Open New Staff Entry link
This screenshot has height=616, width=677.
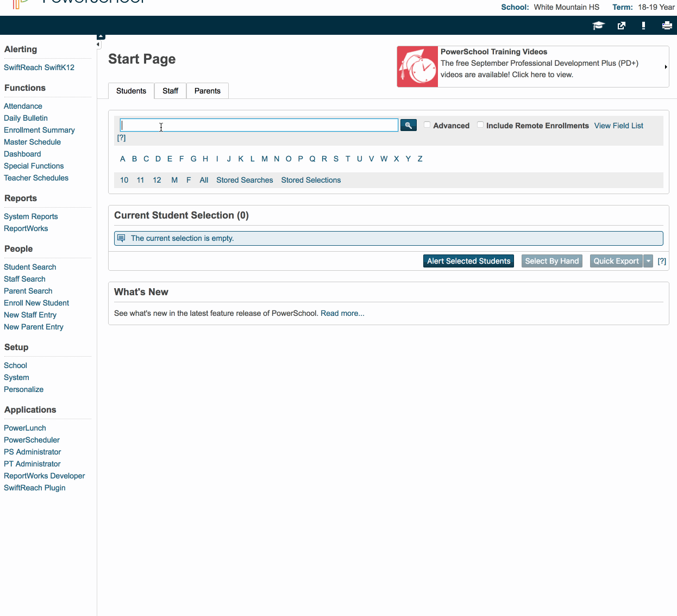pos(30,315)
